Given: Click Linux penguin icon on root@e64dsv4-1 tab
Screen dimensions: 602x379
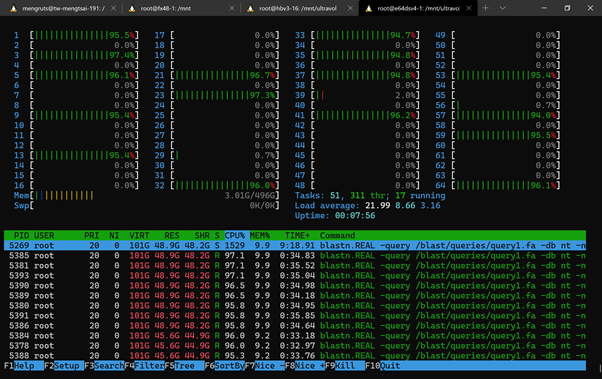Looking at the screenshot, I should [369, 8].
